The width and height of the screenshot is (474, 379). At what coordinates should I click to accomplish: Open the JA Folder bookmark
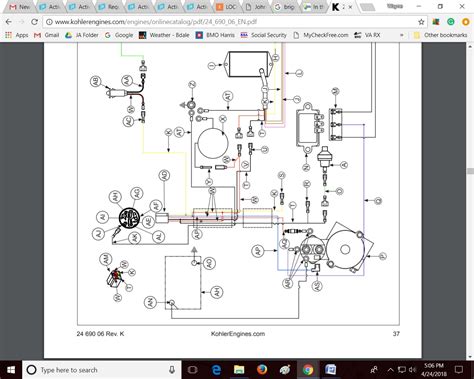(x=82, y=35)
